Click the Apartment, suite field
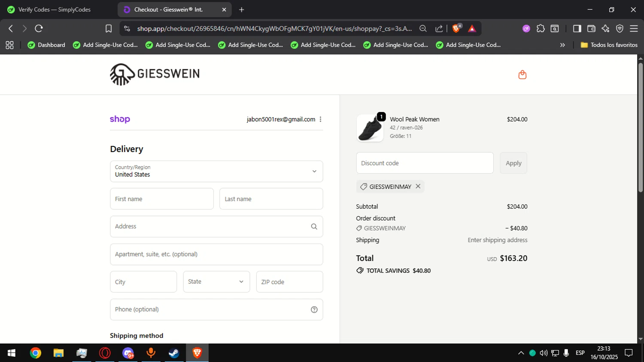Screen dimensions: 644x362 pyautogui.click(x=216, y=254)
